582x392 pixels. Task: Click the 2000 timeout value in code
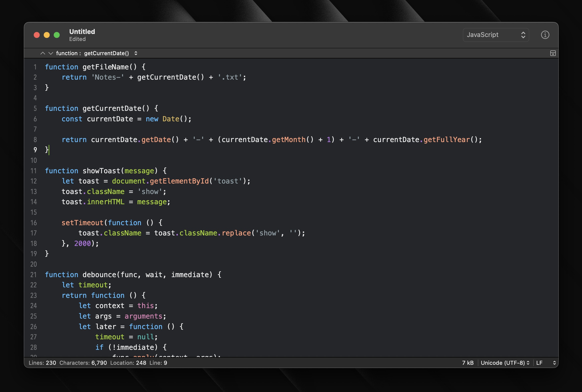pyautogui.click(x=82, y=243)
